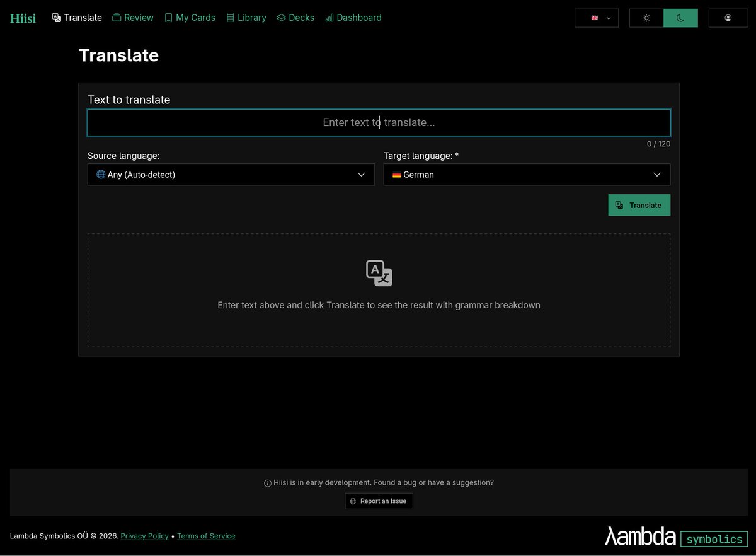The width and height of the screenshot is (756, 556).
Task: Click the 'Target language: *' label
Action: click(x=421, y=156)
